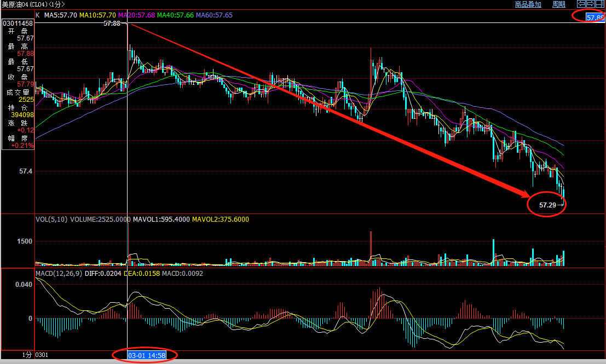This screenshot has width=606, height=364.
Task: Click the 03011458 data panel header
Action: [18, 24]
